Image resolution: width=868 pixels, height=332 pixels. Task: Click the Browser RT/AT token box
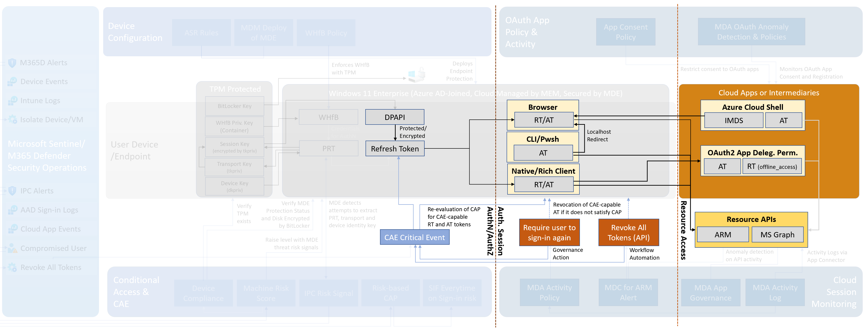pos(544,120)
